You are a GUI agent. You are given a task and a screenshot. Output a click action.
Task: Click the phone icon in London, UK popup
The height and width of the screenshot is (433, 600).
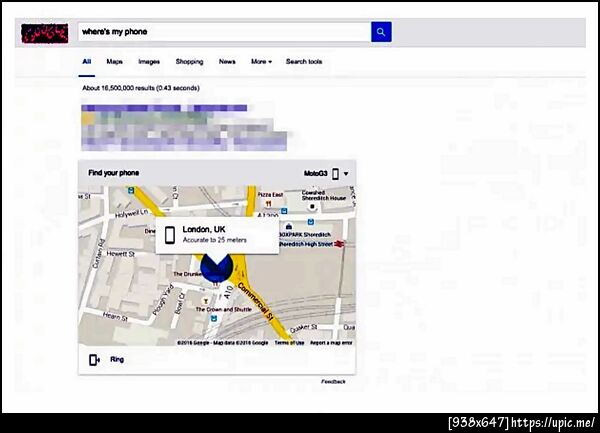[170, 235]
